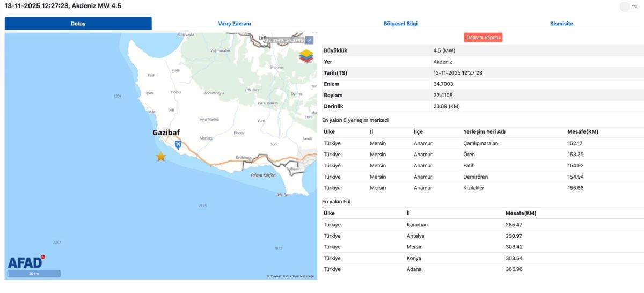Click the Mesafe(KM) header in settlements table
644x293 pixels.
(x=582, y=132)
